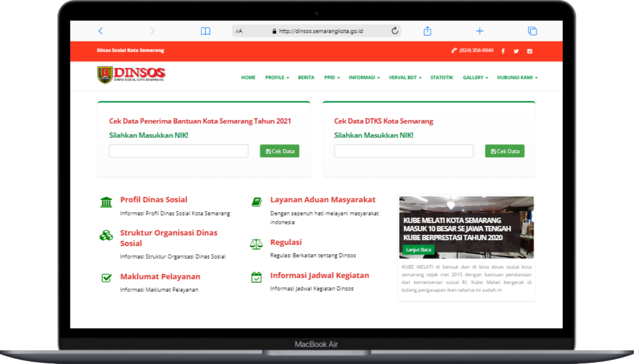Open the bookmarks book icon
The image size is (634, 364).
205,31
